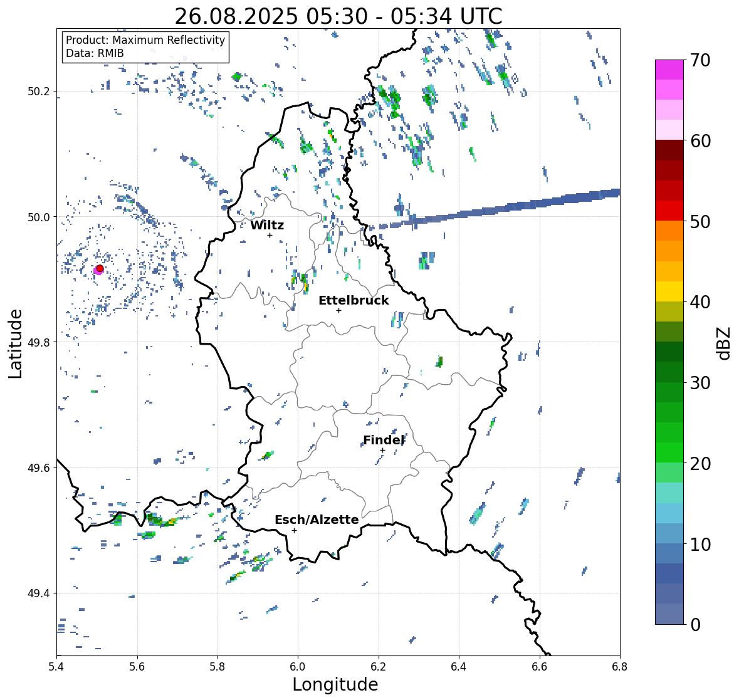The image size is (739, 700).
Task: Click latitude tick label 49.8
Action: coord(38,342)
